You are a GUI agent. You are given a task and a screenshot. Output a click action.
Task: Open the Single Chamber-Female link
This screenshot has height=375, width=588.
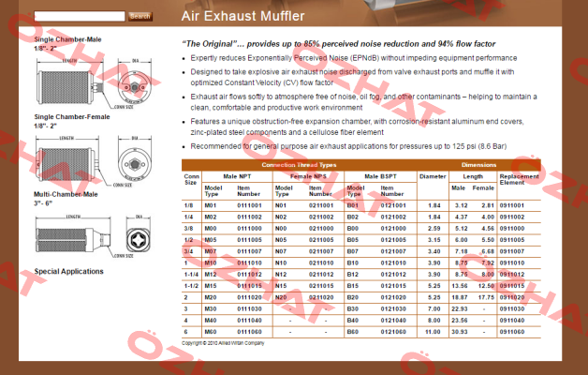click(x=72, y=117)
